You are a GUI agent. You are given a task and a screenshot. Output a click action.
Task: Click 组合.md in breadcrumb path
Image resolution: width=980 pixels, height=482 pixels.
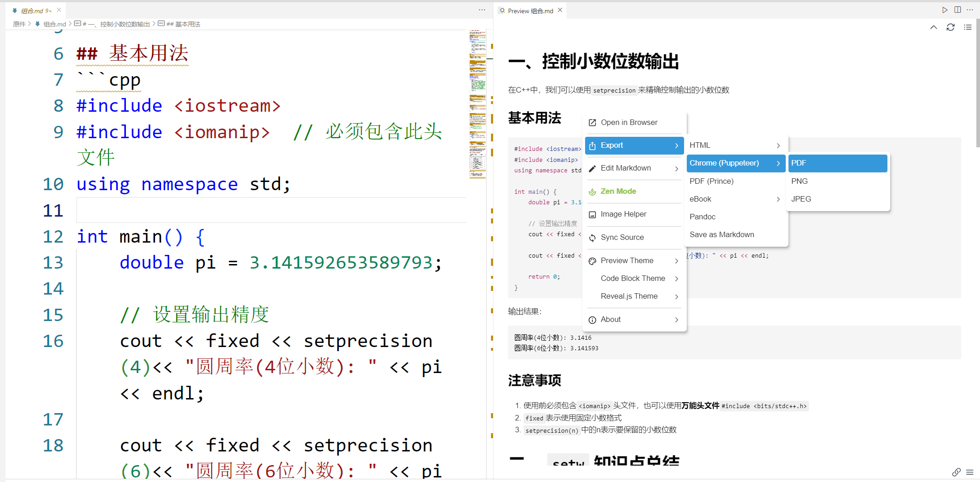point(55,24)
